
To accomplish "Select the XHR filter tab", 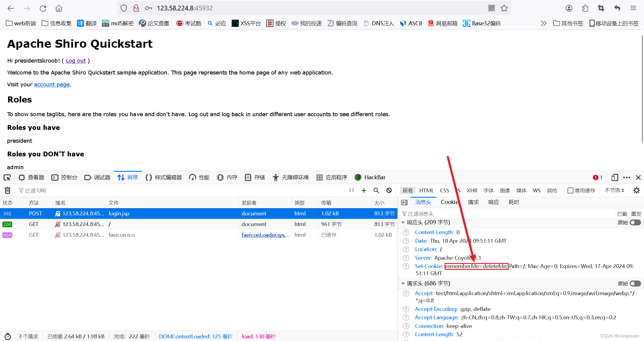I will (x=472, y=190).
